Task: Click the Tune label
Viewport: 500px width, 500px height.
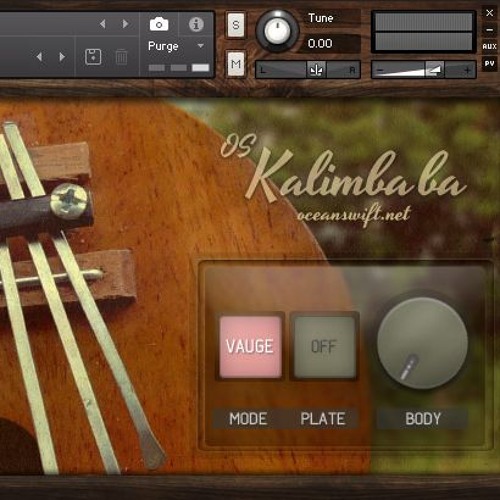Action: 320,18
